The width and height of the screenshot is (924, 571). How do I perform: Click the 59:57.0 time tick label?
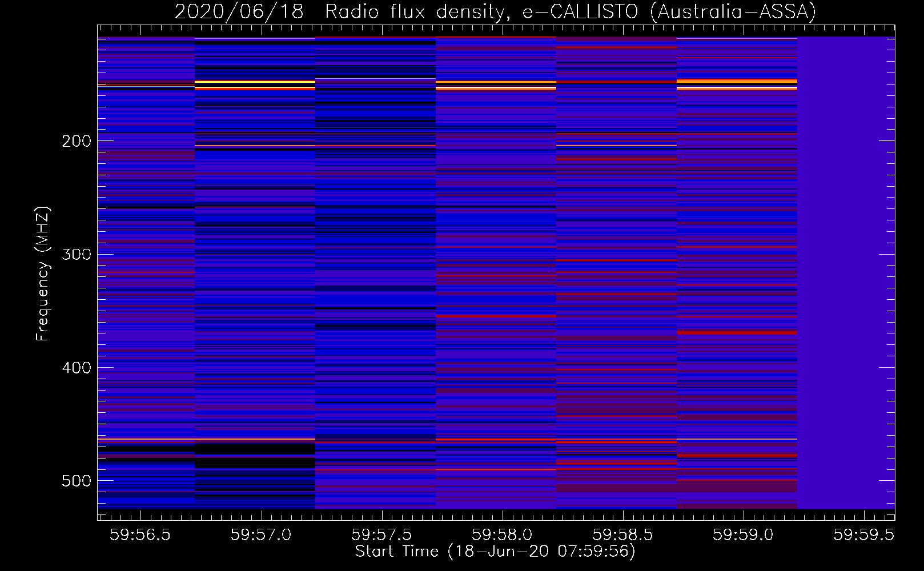(x=261, y=534)
